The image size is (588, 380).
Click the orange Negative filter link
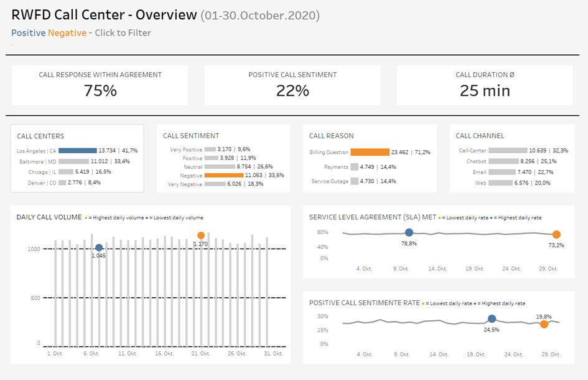[x=67, y=33]
